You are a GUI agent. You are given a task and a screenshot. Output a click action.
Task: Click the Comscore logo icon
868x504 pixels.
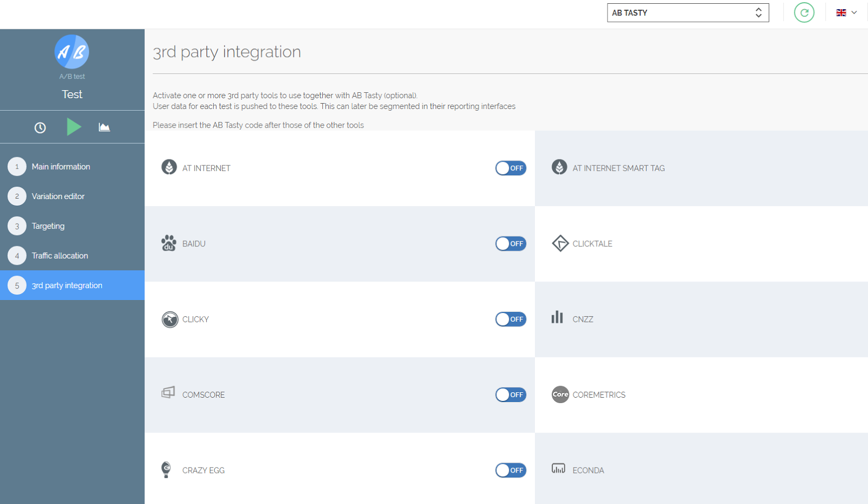168,392
